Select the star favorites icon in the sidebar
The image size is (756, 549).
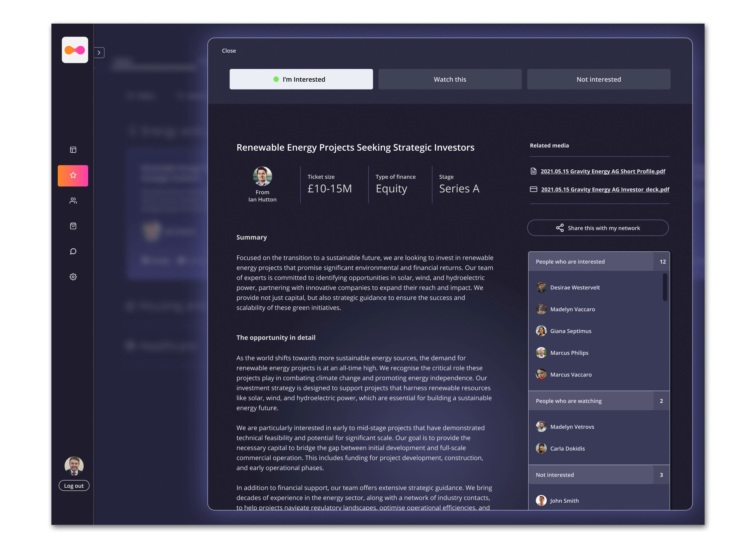point(73,175)
